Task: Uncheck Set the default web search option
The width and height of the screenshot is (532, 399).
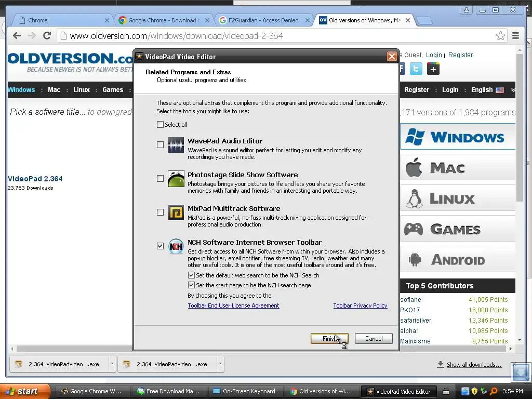Action: [191, 275]
